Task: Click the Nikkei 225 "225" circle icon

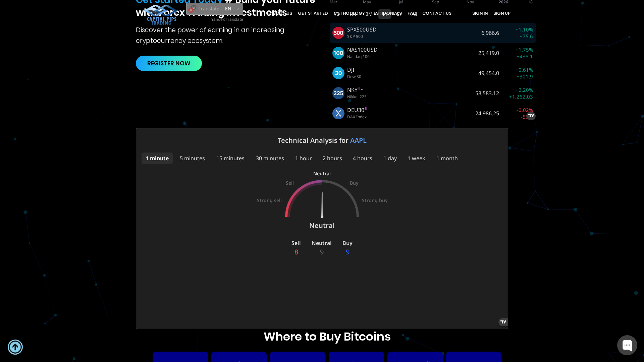Action: (338, 93)
